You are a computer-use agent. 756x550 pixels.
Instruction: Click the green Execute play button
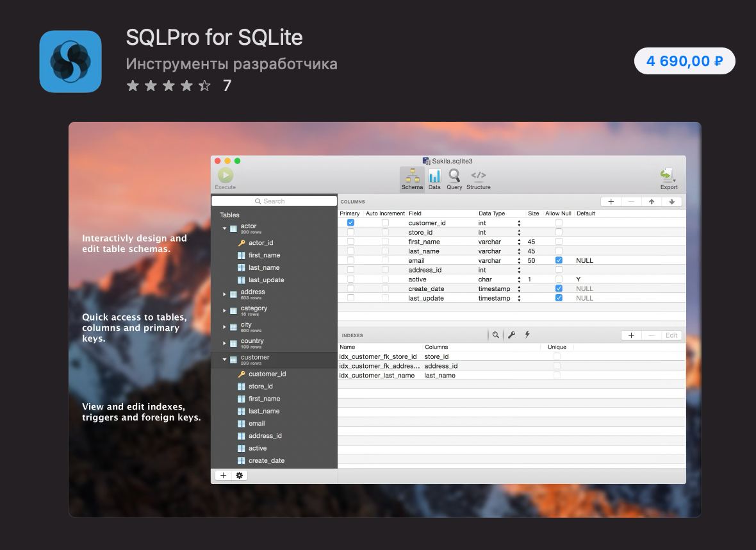pyautogui.click(x=225, y=175)
